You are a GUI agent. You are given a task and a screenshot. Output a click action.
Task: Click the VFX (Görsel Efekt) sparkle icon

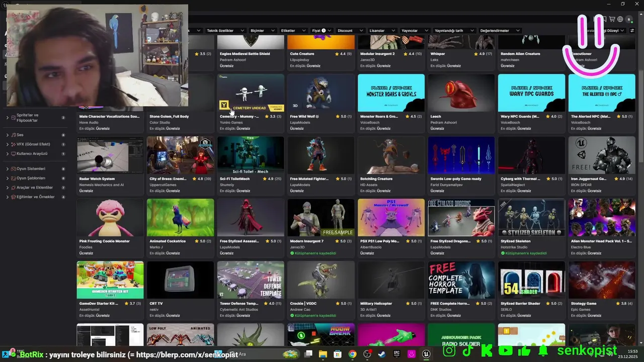[13, 144]
